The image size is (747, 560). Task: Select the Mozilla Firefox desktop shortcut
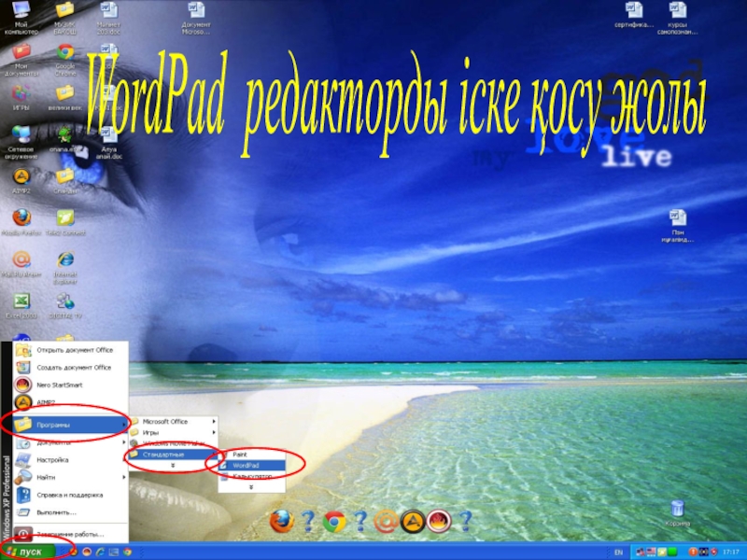pyautogui.click(x=21, y=222)
